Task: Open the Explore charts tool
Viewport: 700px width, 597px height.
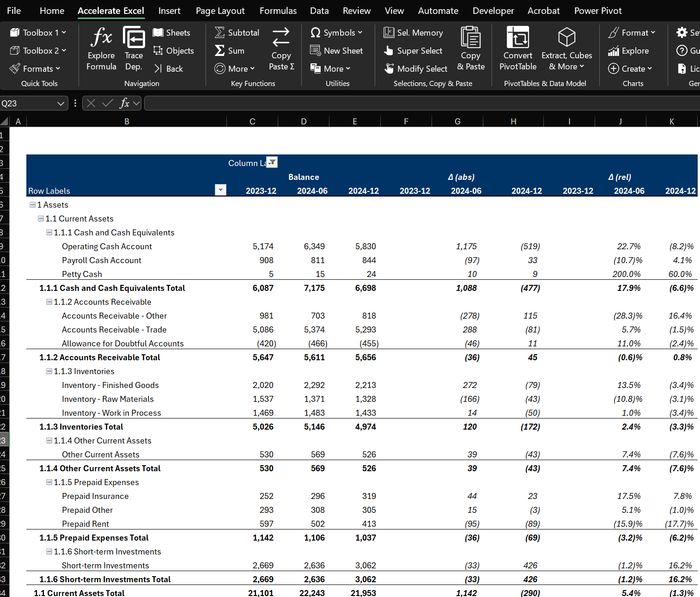Action: coord(628,50)
